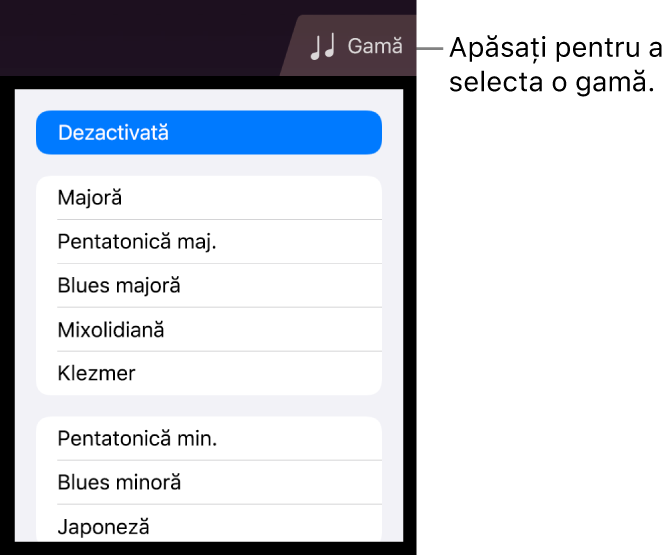Tap the Mixolidiană list row

208,330
